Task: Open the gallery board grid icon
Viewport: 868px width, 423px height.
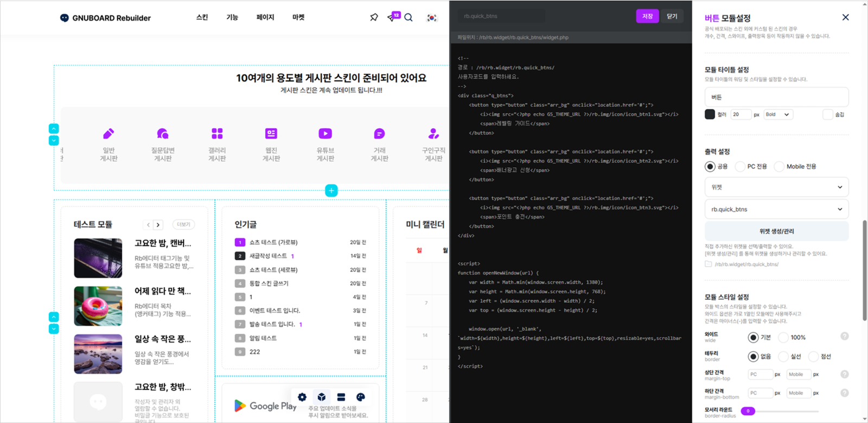Action: pyautogui.click(x=217, y=134)
